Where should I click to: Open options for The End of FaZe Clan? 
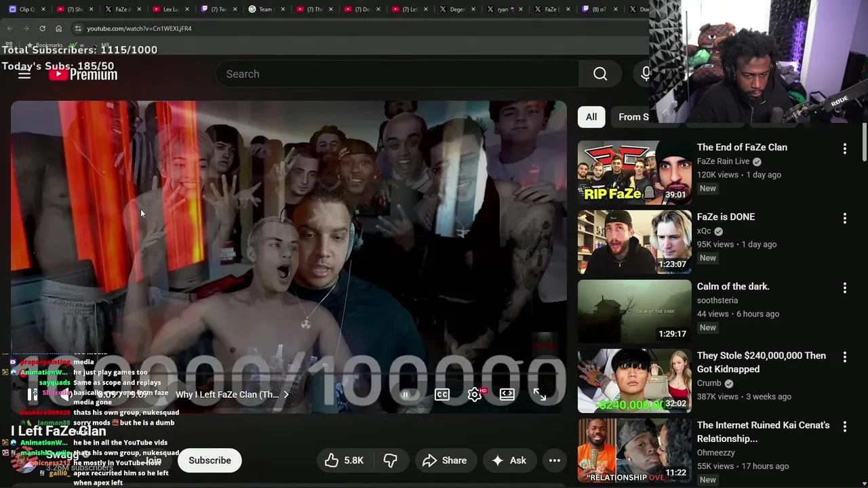click(x=844, y=148)
